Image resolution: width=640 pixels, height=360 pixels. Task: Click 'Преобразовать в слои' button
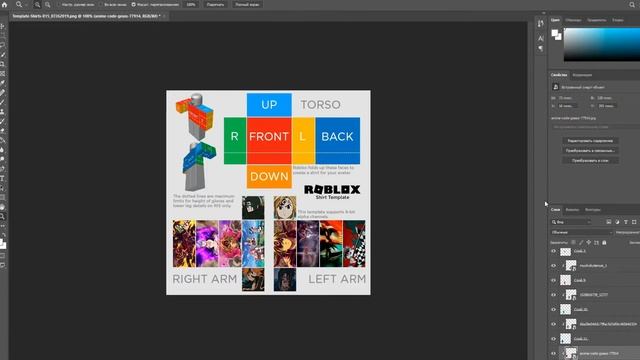coord(590,160)
